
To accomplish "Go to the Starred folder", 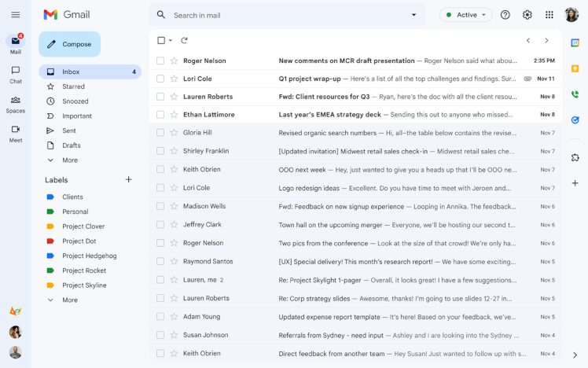I will coord(73,86).
